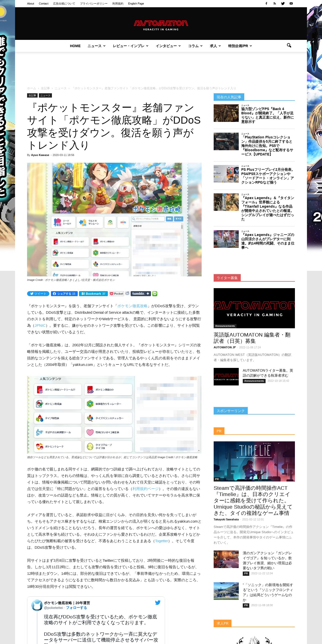The height and width of the screenshot is (644, 322).
Task: Open the YouTube icon in top bar
Action: [x=291, y=4]
